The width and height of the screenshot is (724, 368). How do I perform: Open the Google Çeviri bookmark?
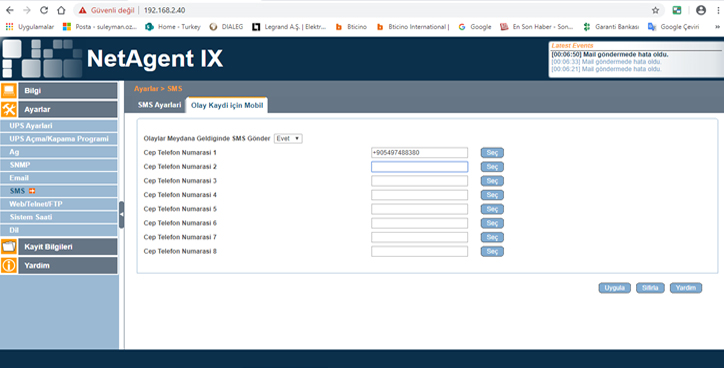click(x=674, y=27)
